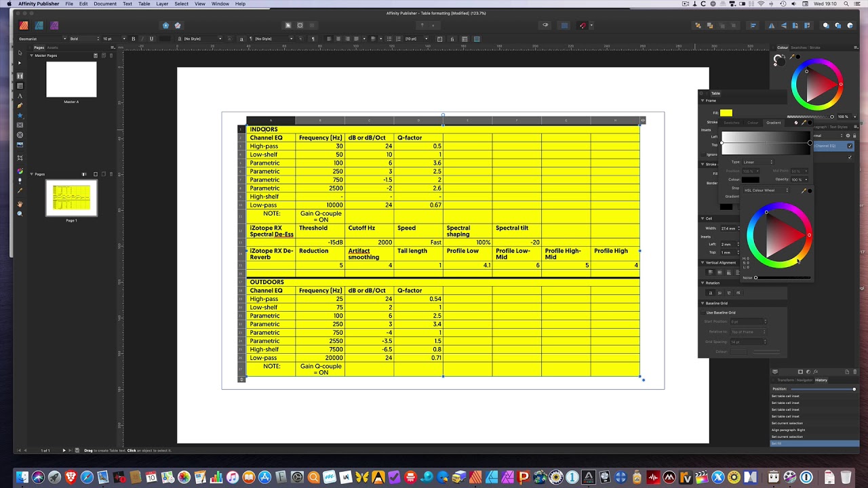Open the Table menu
Screen dimensions: 868x488
pos(144,3)
